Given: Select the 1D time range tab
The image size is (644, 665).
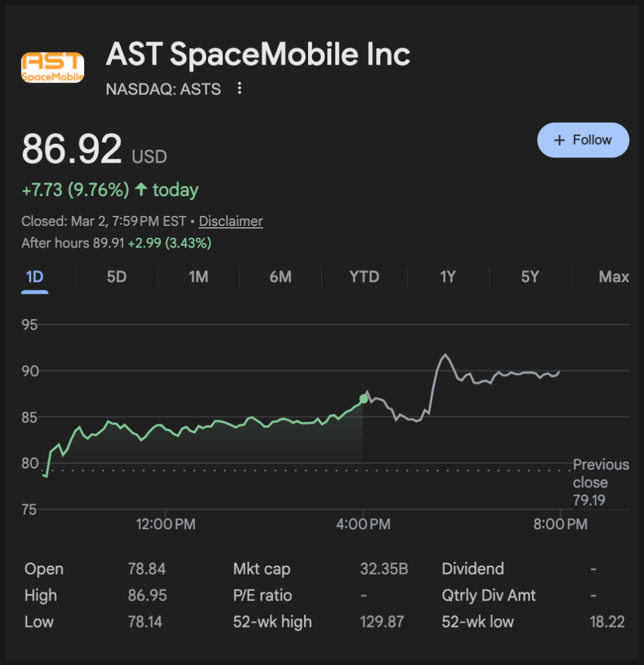Looking at the screenshot, I should pos(35,277).
